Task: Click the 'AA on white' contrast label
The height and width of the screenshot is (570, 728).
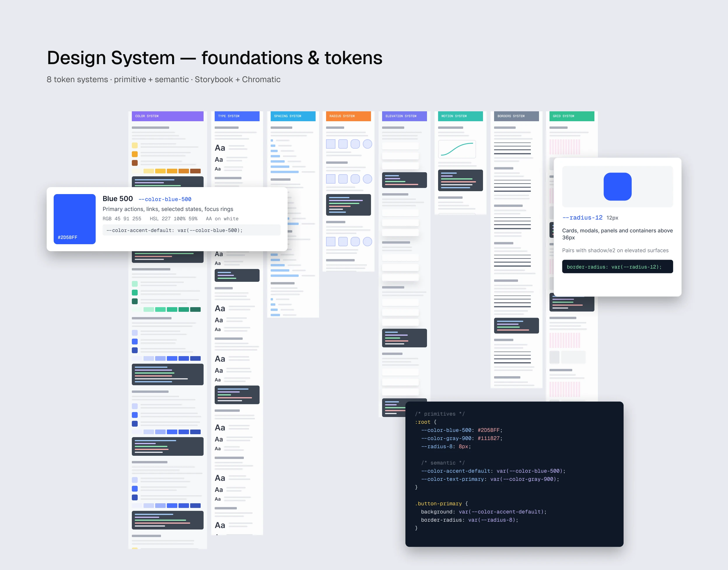Action: pos(222,219)
